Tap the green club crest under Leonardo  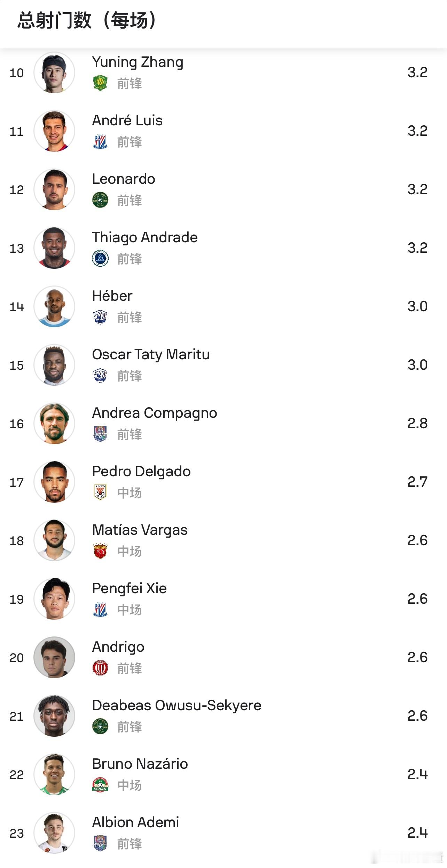click(x=100, y=200)
